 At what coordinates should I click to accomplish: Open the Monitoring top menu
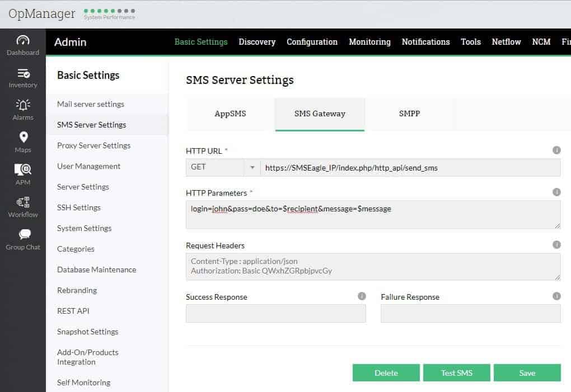(369, 42)
